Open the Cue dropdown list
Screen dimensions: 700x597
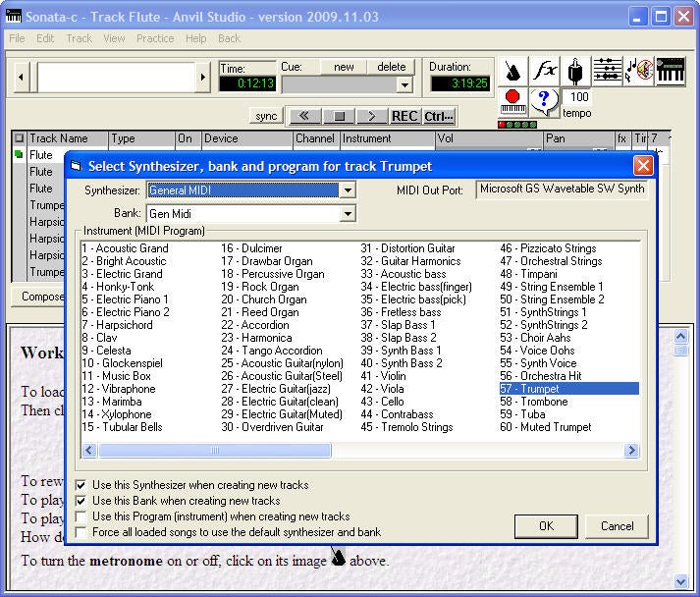(x=404, y=84)
